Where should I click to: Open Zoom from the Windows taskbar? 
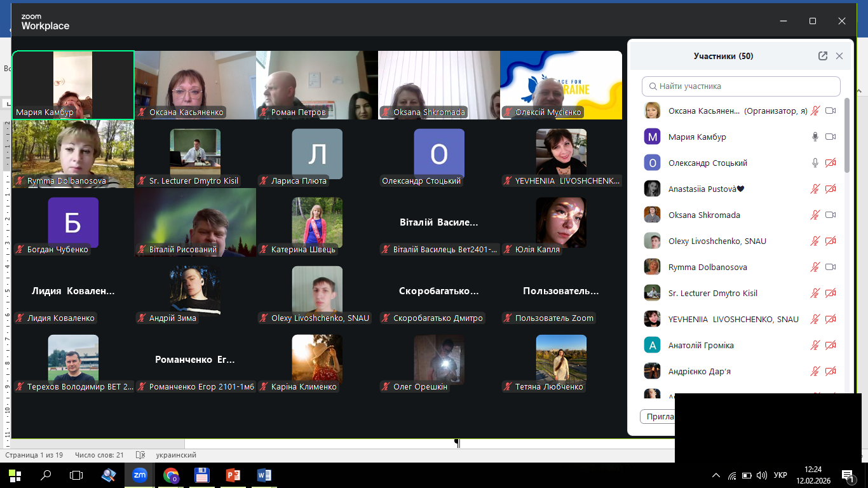point(139,475)
